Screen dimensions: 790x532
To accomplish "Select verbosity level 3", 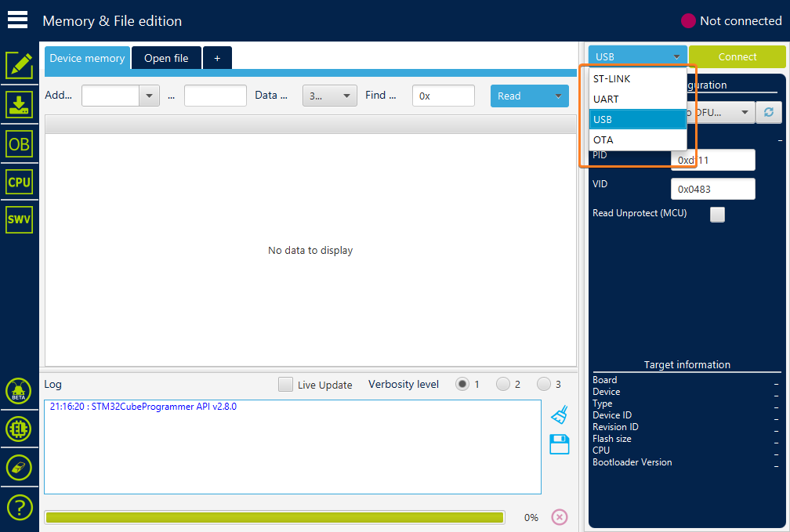I will pyautogui.click(x=544, y=385).
